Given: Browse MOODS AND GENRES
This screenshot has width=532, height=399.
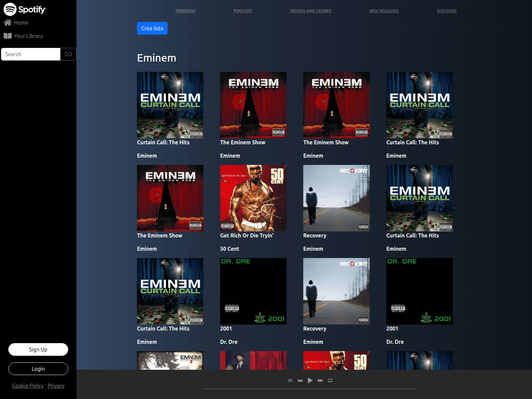Looking at the screenshot, I should 311,11.
